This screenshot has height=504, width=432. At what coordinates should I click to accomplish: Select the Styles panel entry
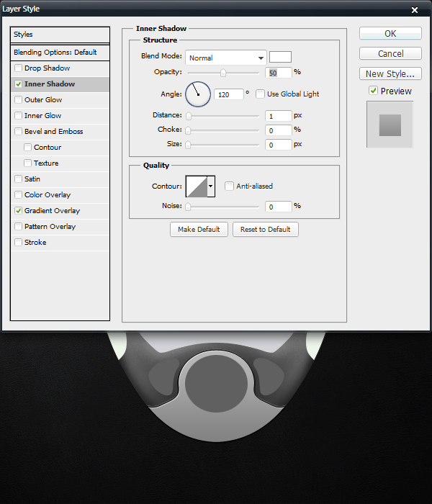tap(60, 35)
